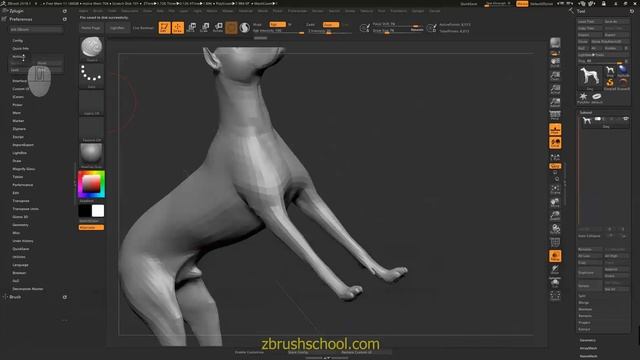Open the Alpha Off slot
Screen dimensions: 640x360
(x=91, y=102)
